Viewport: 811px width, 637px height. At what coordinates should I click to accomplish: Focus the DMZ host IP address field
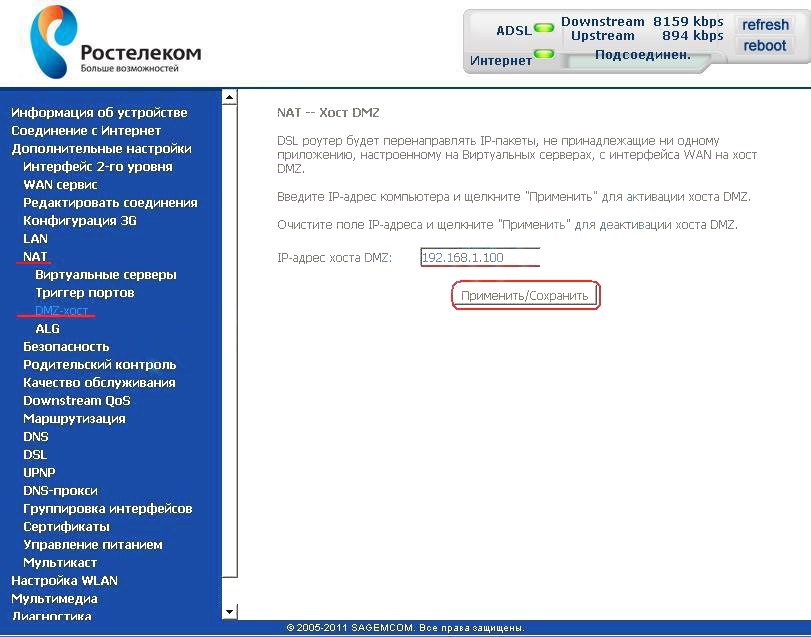(x=480, y=258)
